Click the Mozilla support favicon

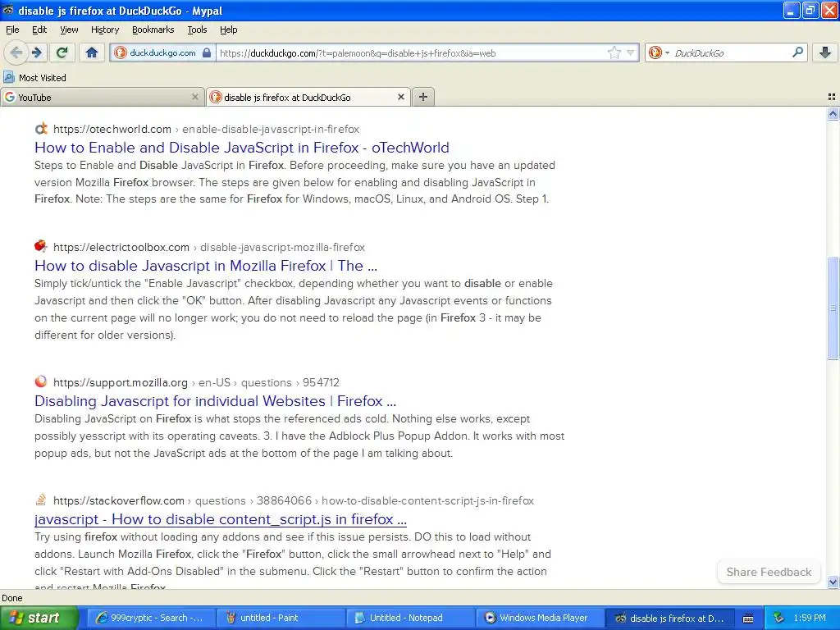point(41,381)
